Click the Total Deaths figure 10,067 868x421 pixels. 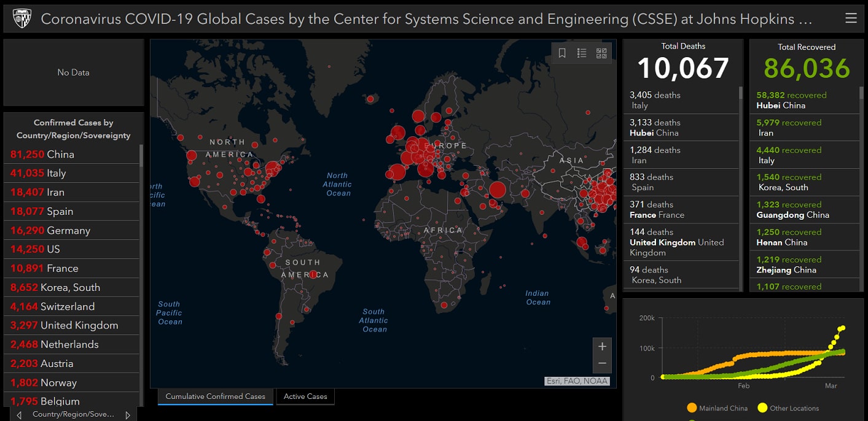[683, 68]
